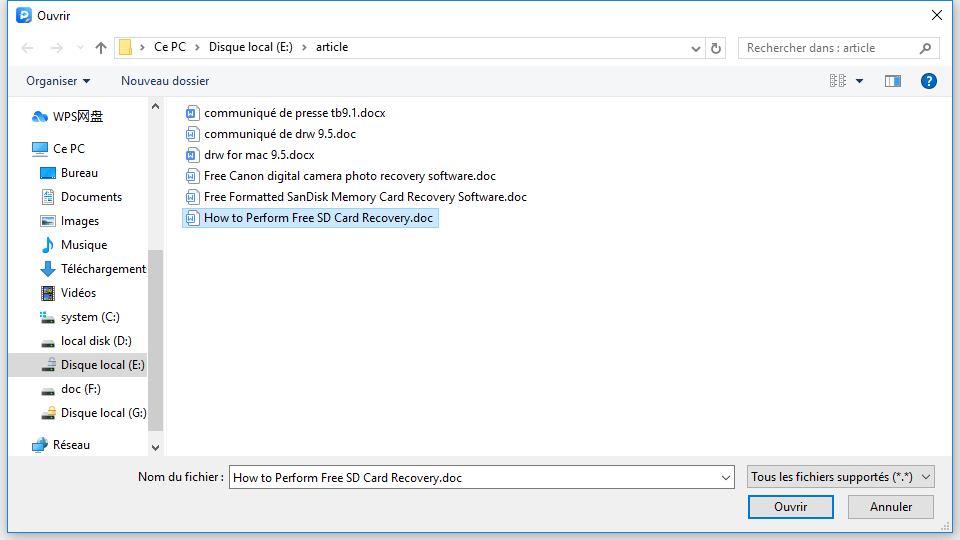Image resolution: width=960 pixels, height=540 pixels.
Task: Open the help question mark icon
Action: 928,81
